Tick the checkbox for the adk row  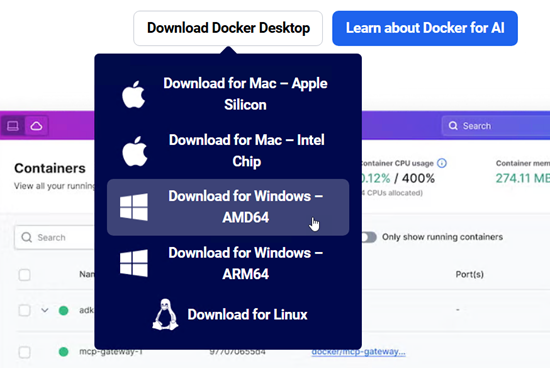point(25,310)
